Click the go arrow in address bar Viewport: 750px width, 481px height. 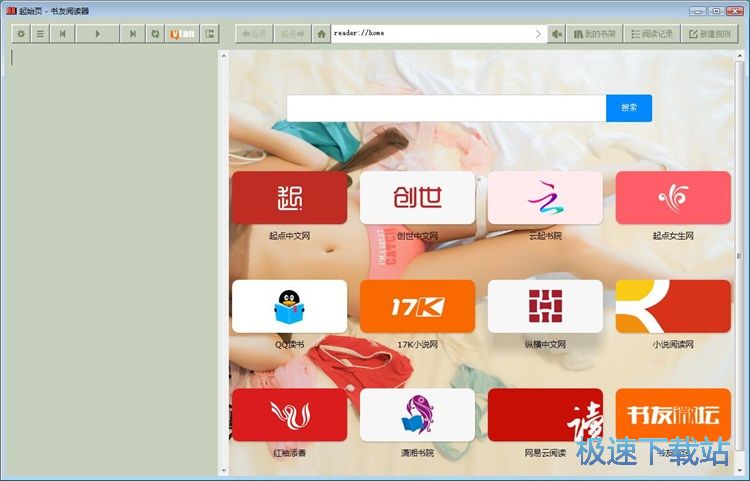click(x=539, y=33)
